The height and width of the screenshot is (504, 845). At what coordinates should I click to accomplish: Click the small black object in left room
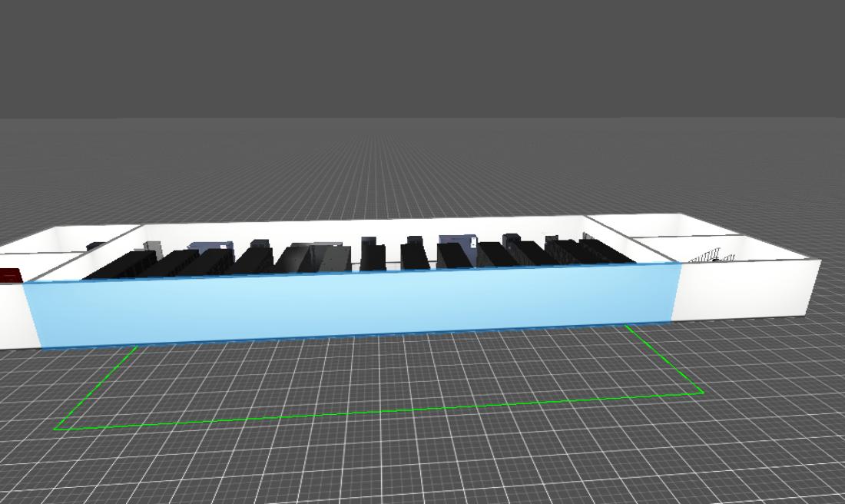coord(95,247)
